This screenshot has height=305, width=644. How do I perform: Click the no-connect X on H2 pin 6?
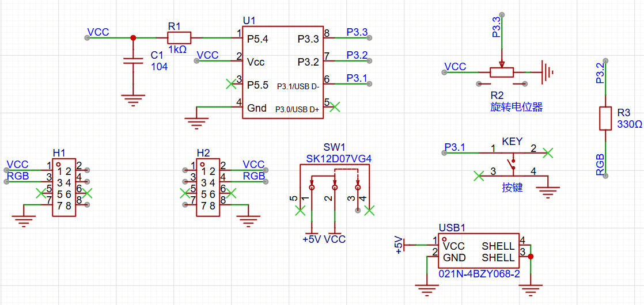231,193
